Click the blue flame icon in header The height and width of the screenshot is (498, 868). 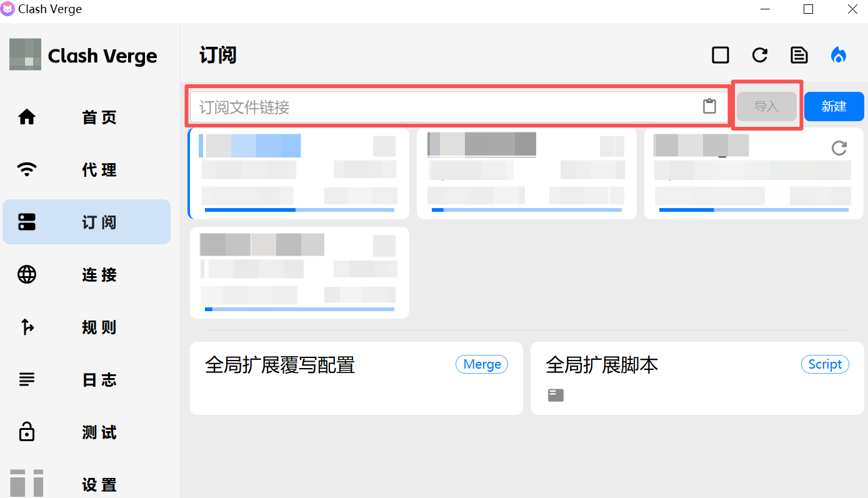pos(838,55)
